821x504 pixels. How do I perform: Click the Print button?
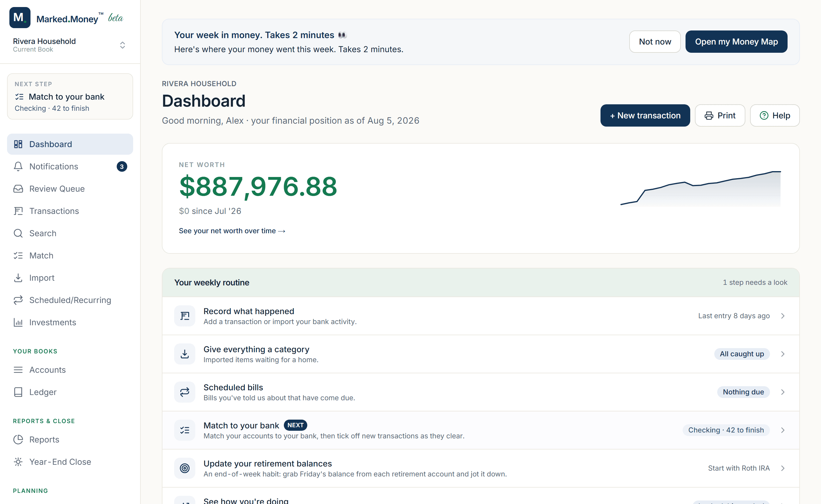[x=720, y=115]
